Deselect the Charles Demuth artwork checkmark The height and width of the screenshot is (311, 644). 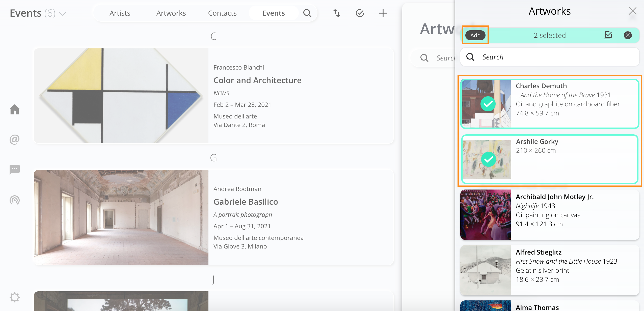(x=488, y=104)
